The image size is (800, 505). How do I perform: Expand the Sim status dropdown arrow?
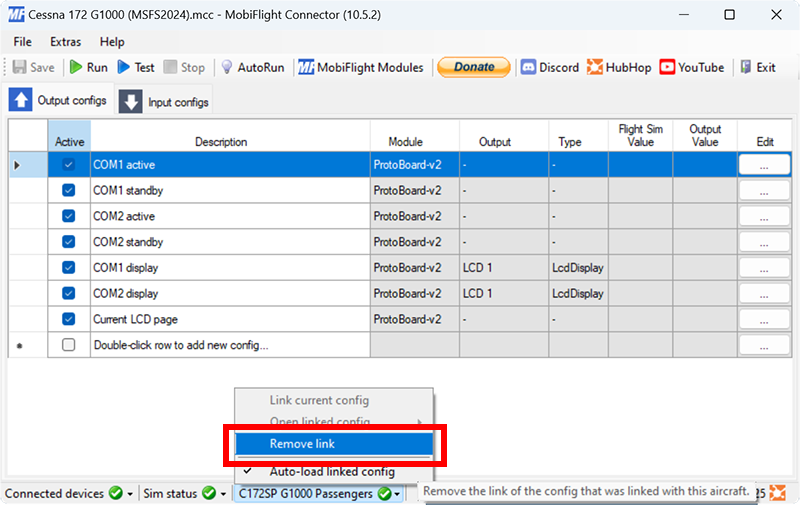223,494
